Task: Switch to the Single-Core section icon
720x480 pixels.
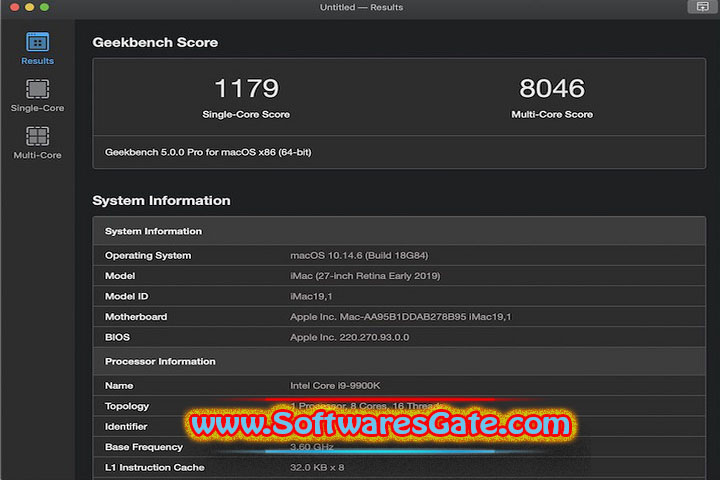Action: click(x=37, y=89)
